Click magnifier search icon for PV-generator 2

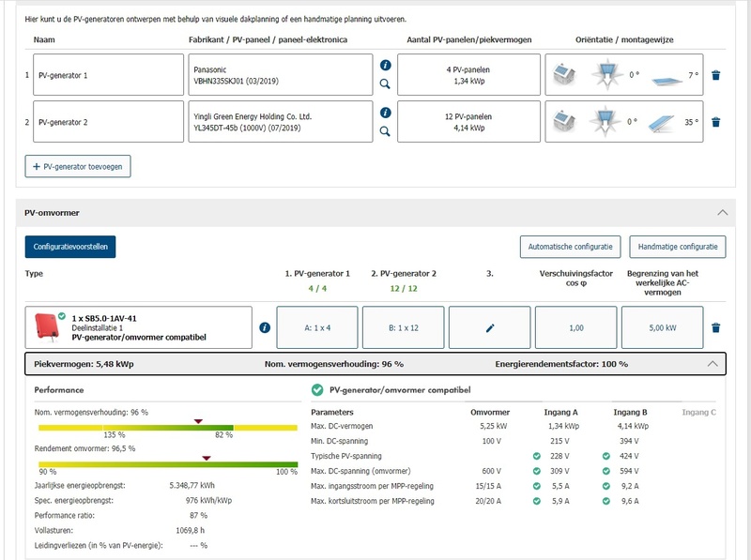point(385,132)
